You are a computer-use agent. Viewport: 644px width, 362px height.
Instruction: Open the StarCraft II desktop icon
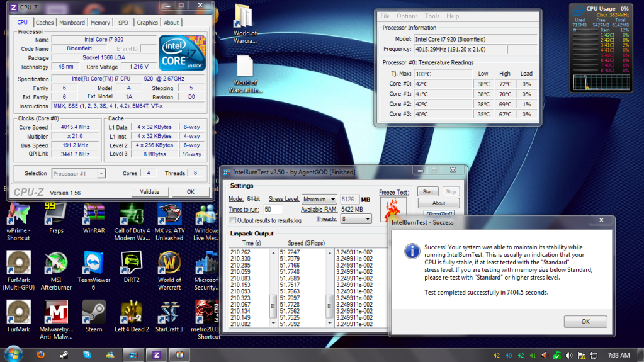click(169, 312)
